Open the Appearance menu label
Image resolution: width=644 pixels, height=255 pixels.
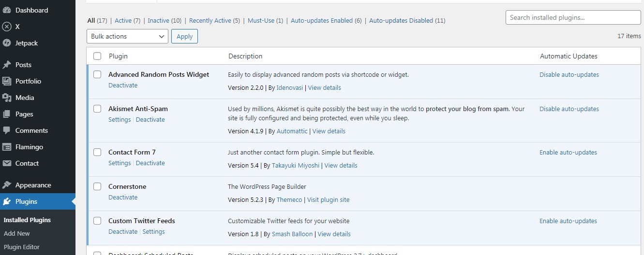click(x=33, y=185)
